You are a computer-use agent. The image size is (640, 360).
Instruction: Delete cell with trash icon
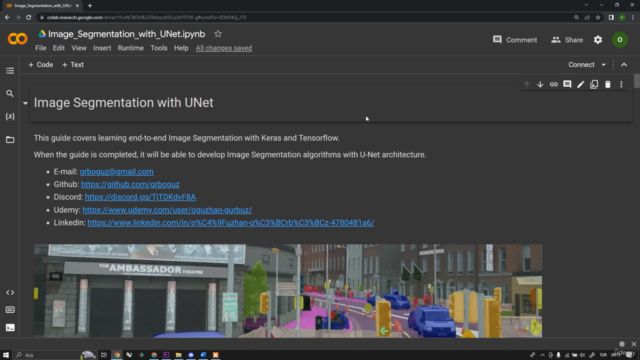[607, 84]
